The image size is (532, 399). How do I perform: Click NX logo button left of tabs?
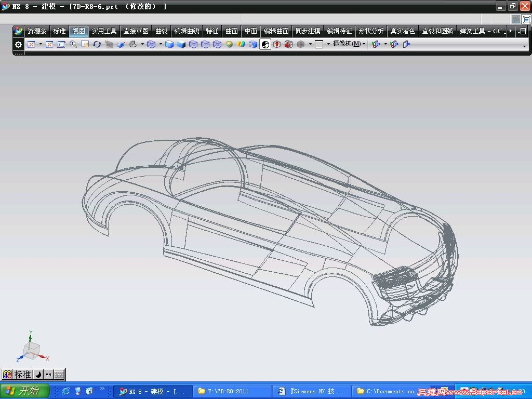click(x=18, y=31)
